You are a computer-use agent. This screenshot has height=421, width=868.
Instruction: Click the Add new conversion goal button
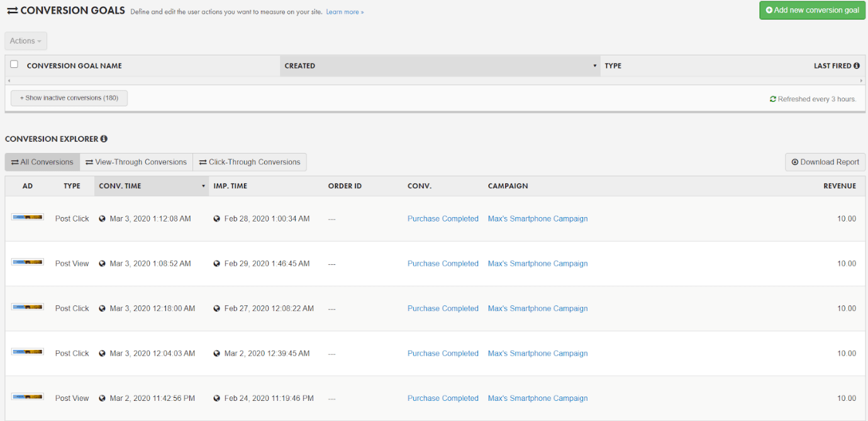coord(812,10)
